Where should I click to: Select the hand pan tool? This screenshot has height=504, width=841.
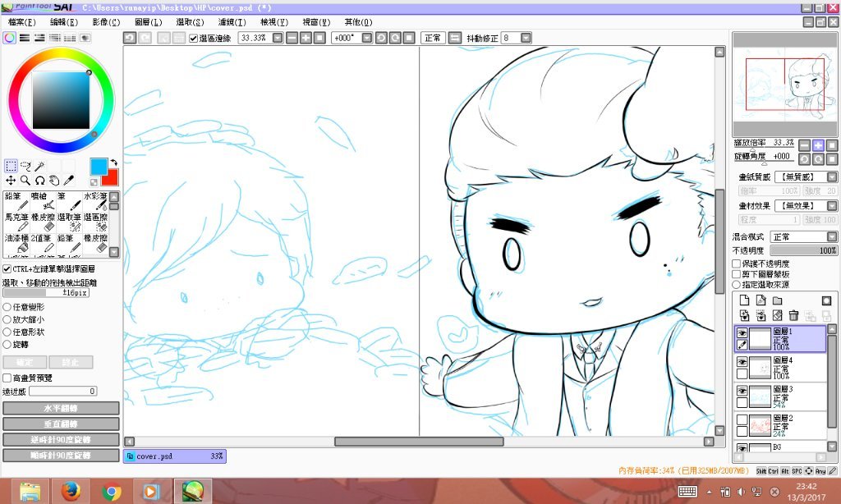[54, 181]
